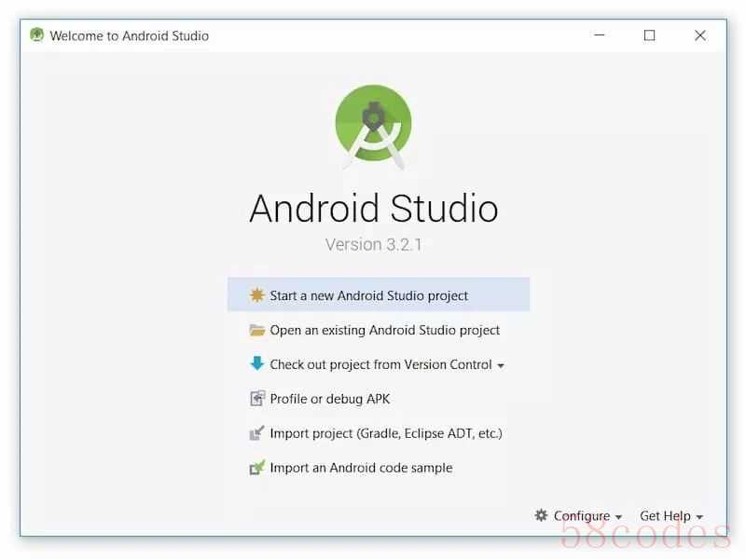Start a new Android Studio project
Viewport: 746px width, 560px height.
[x=379, y=294]
